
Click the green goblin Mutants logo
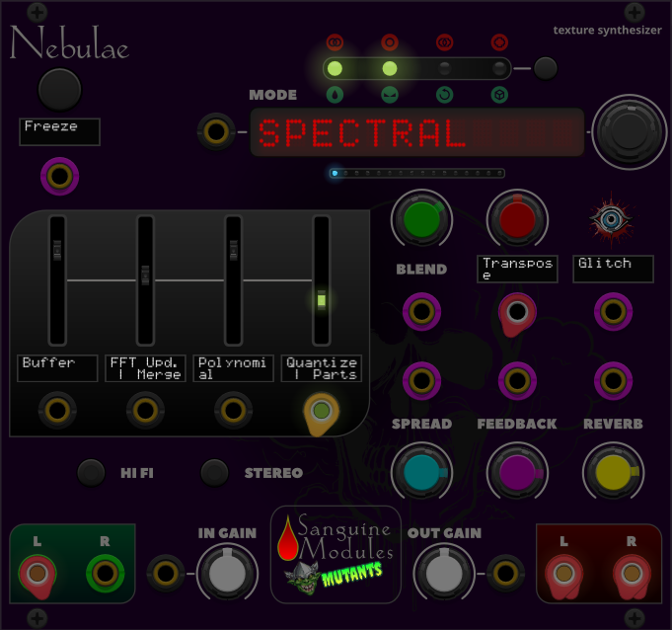pos(303,578)
